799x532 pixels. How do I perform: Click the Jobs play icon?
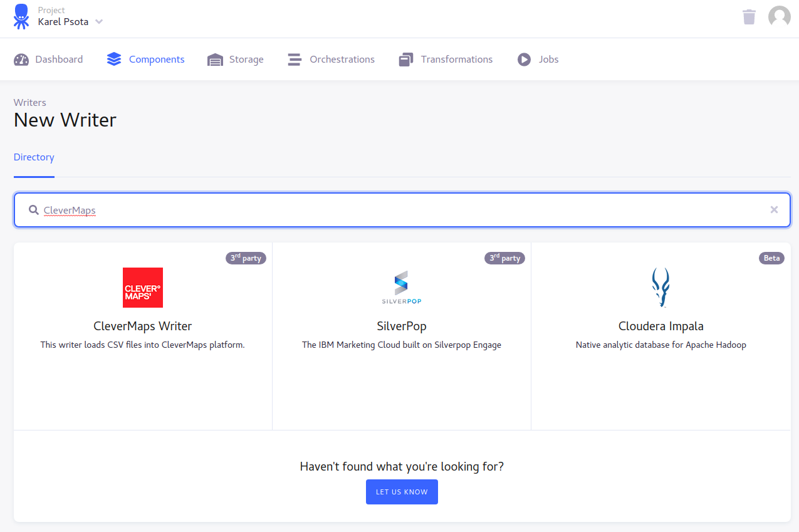pos(524,60)
